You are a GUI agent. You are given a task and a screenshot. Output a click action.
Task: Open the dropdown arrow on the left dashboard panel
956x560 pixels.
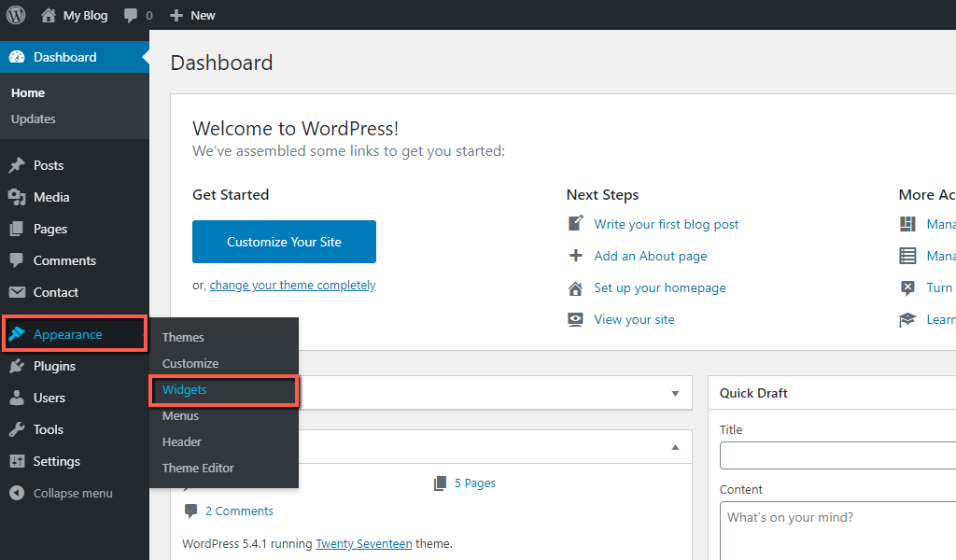tap(675, 393)
